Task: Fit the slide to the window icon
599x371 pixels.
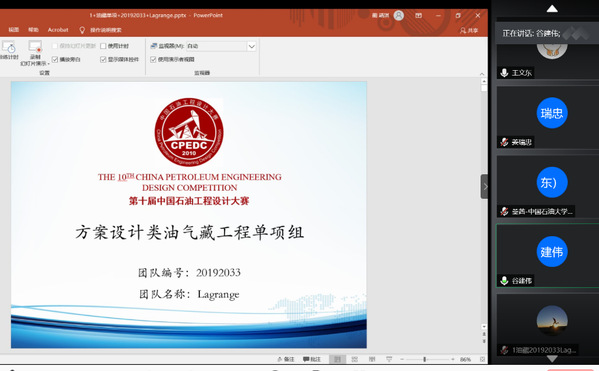Action: tap(482, 359)
